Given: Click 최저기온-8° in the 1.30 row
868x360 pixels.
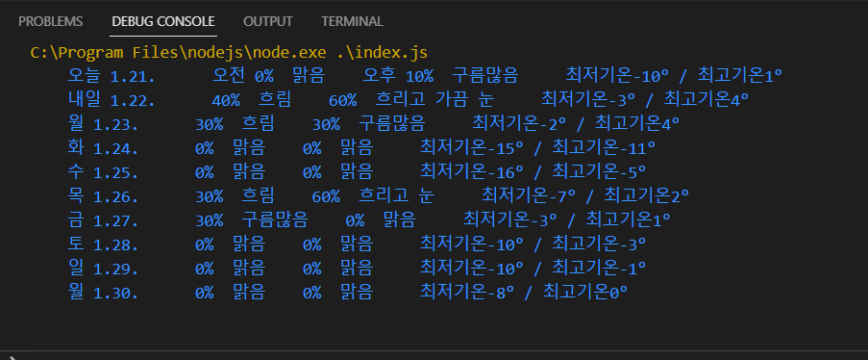Looking at the screenshot, I should pyautogui.click(x=466, y=292).
